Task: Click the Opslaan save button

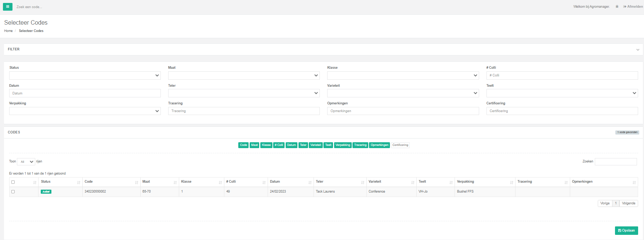Action: 626,230
